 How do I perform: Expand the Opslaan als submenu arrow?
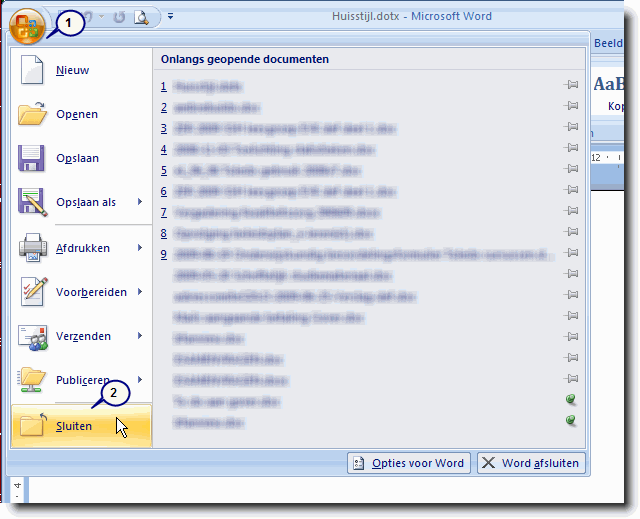click(140, 203)
